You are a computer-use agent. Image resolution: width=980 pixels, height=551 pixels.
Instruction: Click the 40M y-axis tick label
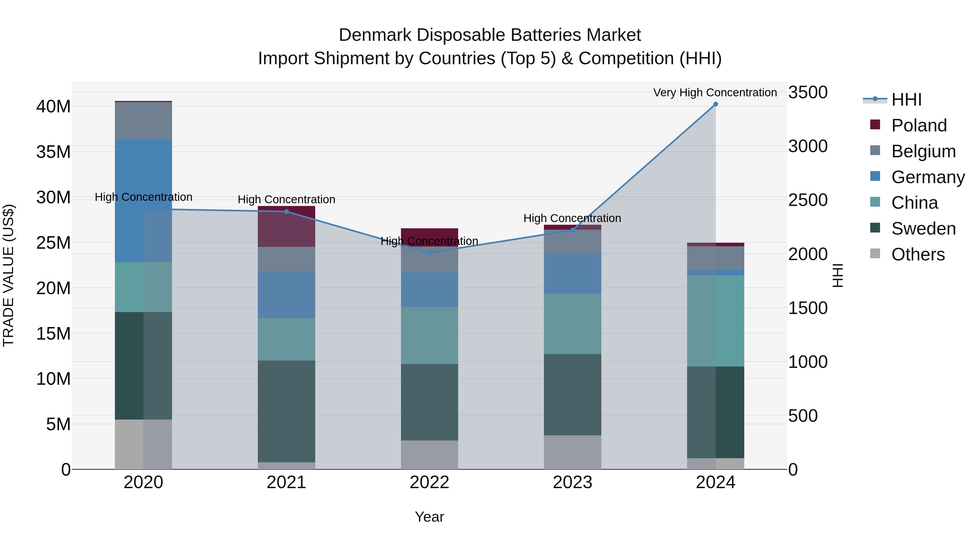pos(53,106)
